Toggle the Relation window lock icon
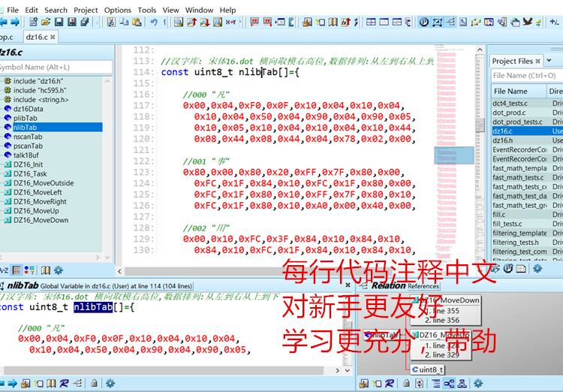Screen dimensions: 563x392 406,384
